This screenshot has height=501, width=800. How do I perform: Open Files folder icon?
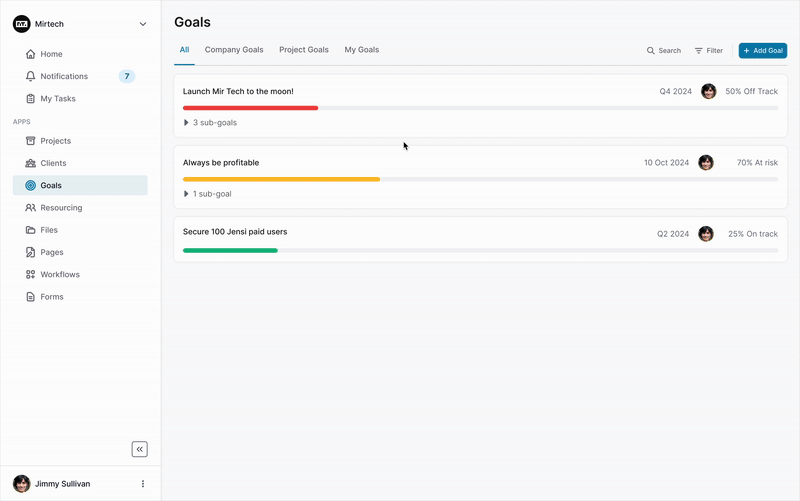point(31,230)
